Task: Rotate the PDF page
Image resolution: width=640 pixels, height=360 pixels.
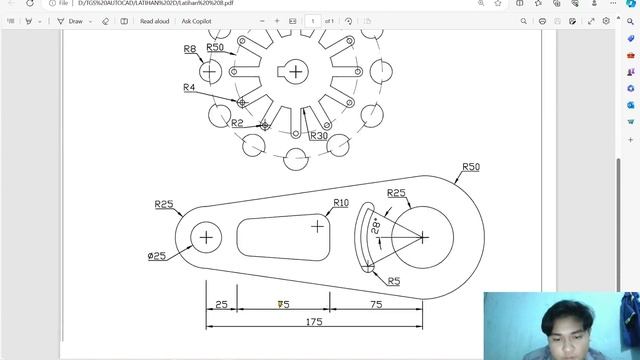Action: pyautogui.click(x=348, y=21)
